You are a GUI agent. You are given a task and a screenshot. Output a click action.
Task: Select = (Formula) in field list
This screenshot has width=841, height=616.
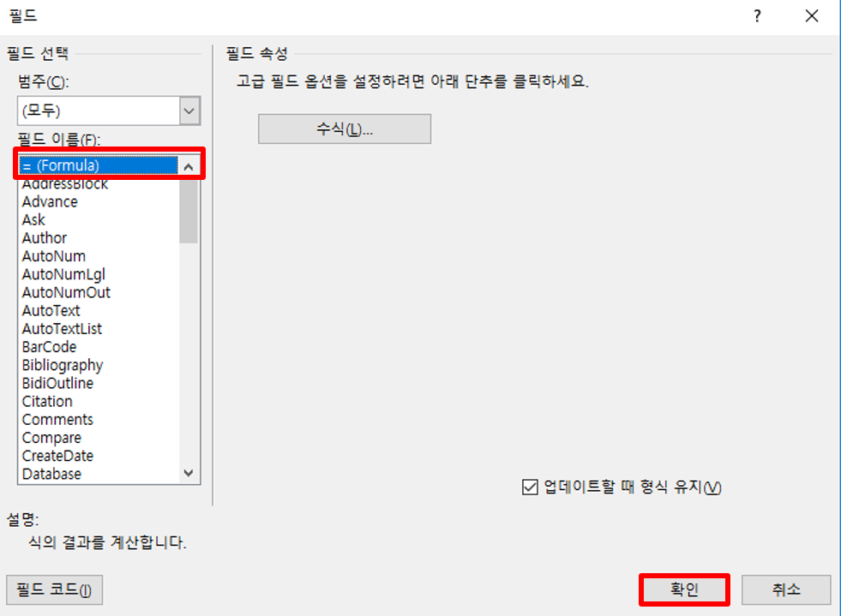click(x=99, y=165)
